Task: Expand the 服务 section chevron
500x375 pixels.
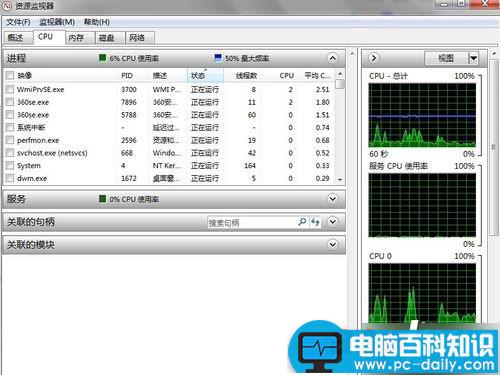Action: (332, 199)
